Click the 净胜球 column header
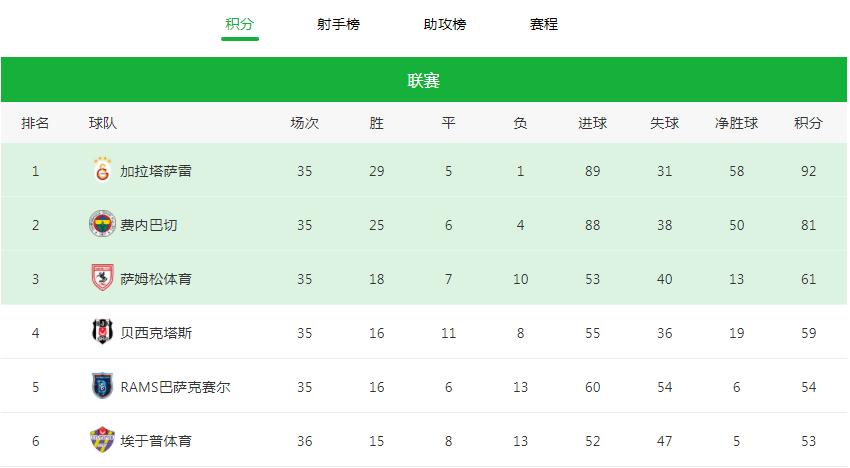This screenshot has height=468, width=850. 736,123
